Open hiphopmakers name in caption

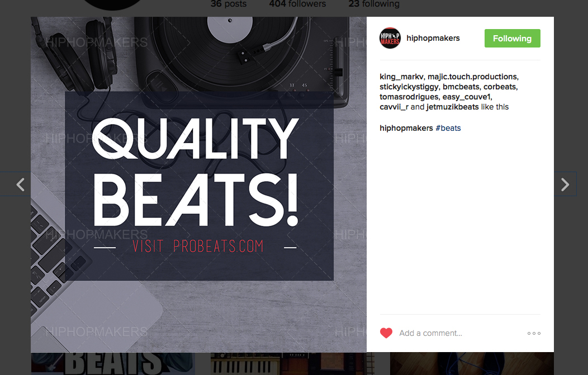406,128
